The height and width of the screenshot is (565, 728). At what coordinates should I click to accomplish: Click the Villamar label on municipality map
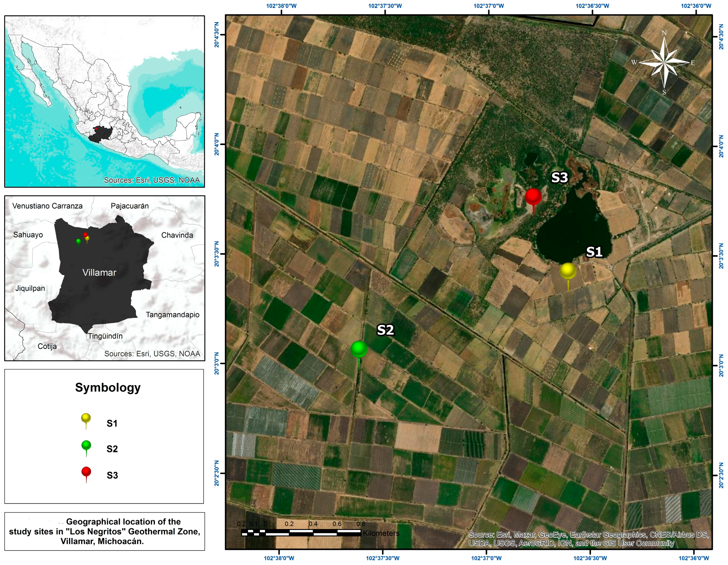pos(99,272)
